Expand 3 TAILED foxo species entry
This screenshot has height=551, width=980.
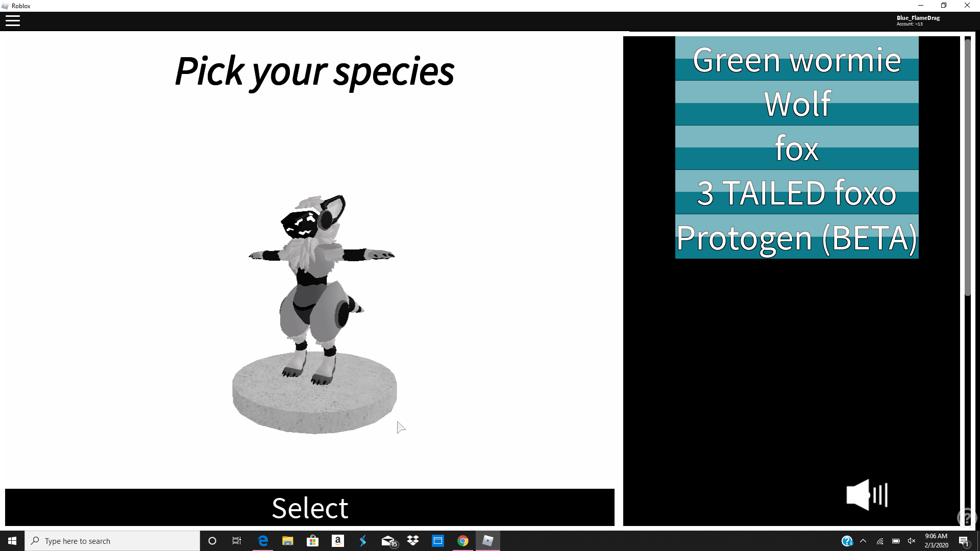click(796, 192)
